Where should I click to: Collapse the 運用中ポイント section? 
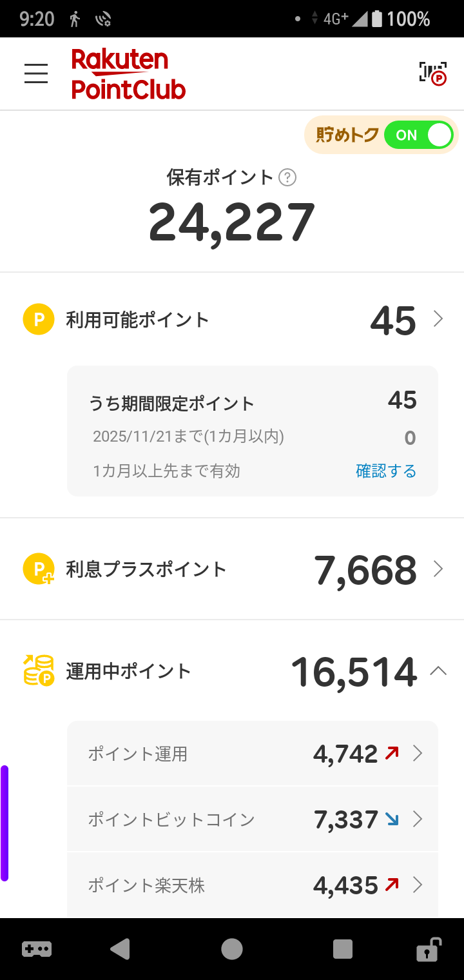(x=438, y=671)
